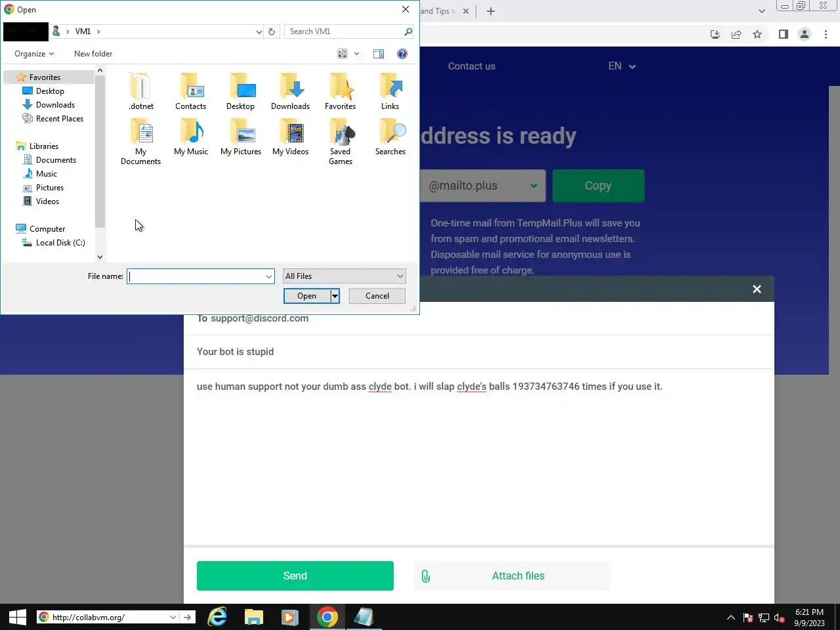
Task: Select the Desktop folder icon in file list
Action: (x=241, y=91)
